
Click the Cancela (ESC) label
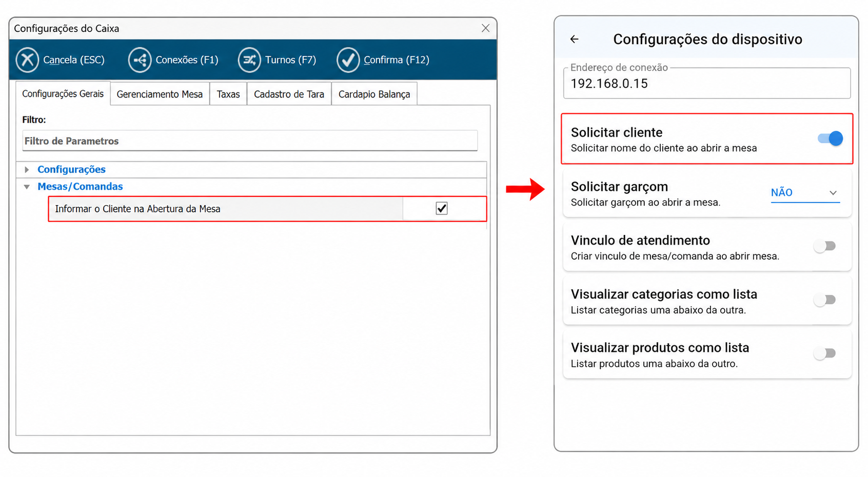74,60
